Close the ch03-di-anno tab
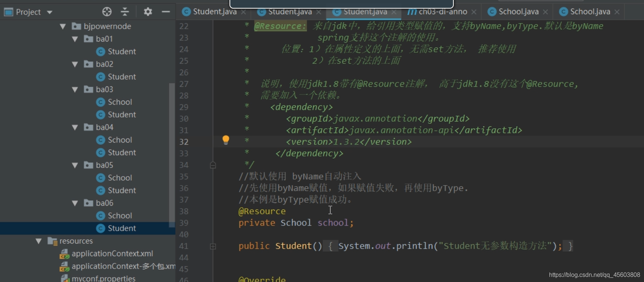 pos(474,12)
